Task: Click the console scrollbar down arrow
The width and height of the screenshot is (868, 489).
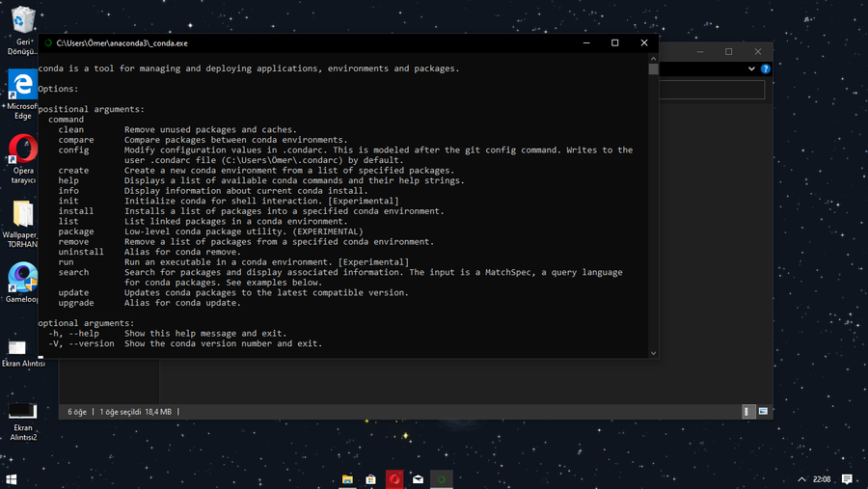Action: coord(653,353)
